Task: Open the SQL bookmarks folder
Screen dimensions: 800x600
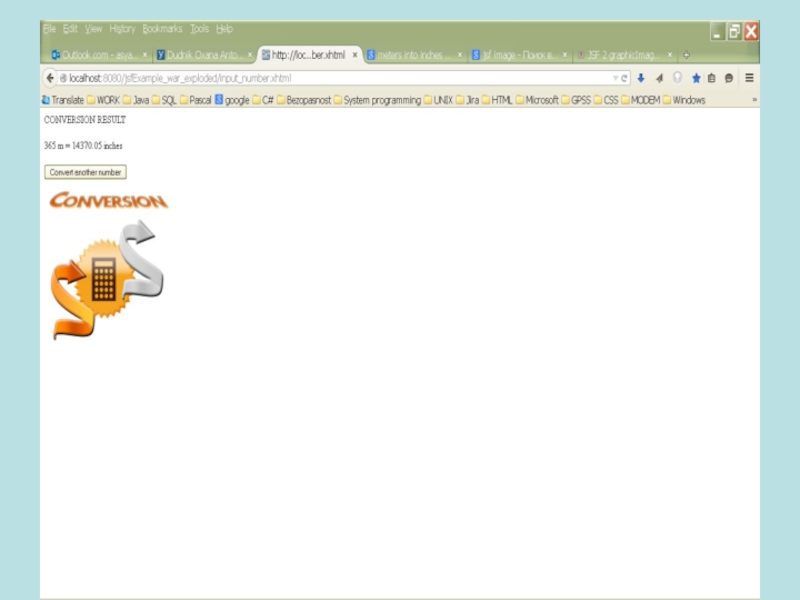Action: (164, 100)
